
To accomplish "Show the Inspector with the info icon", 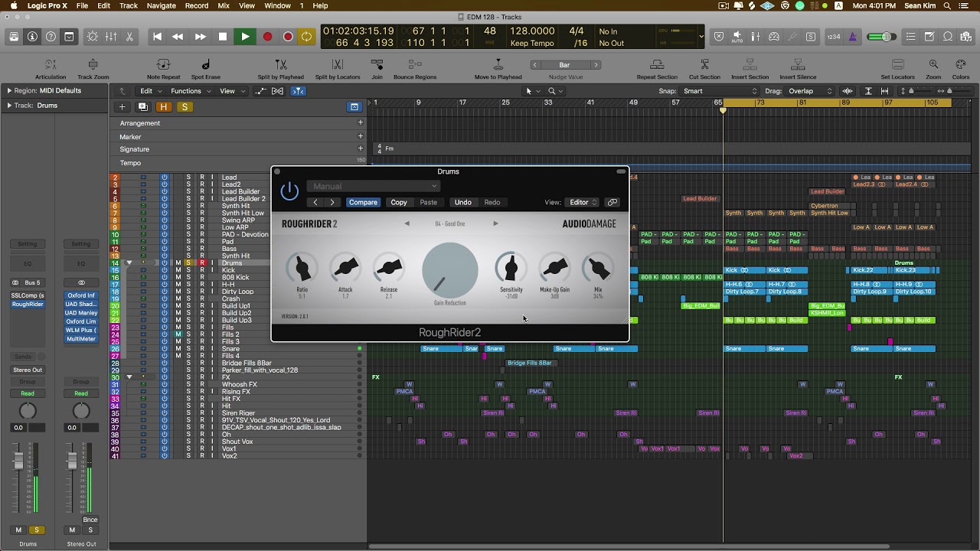I will tap(32, 37).
